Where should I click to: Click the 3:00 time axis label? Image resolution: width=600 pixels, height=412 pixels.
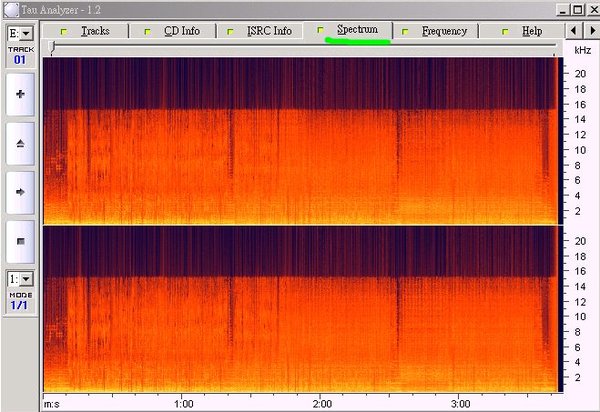coord(461,404)
